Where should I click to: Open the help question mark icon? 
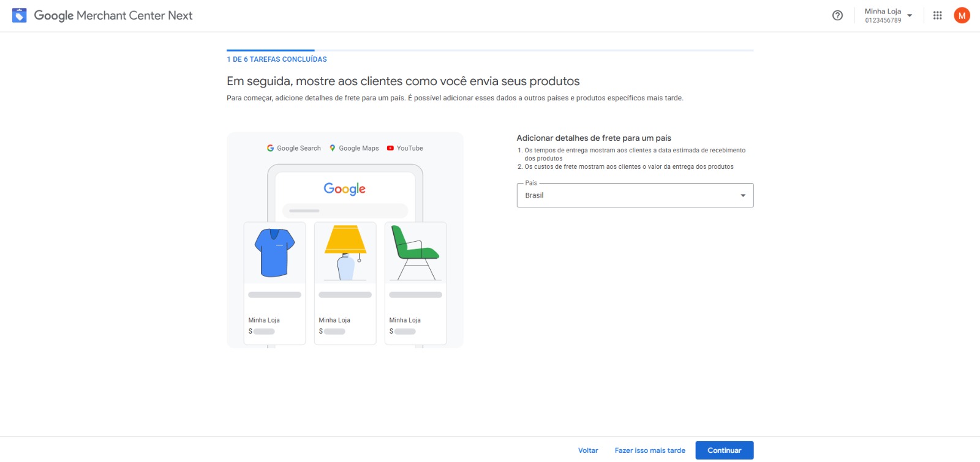tap(837, 16)
